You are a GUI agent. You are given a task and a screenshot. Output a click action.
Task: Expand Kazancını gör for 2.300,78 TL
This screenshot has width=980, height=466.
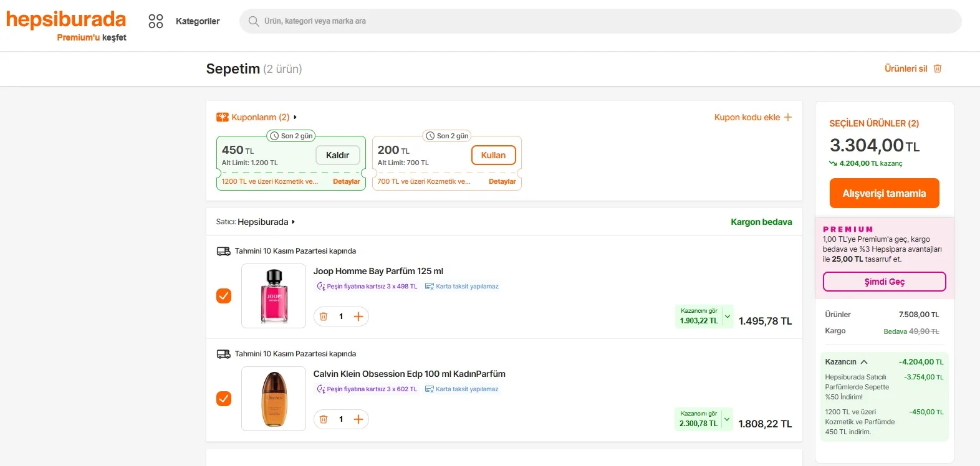[727, 419]
